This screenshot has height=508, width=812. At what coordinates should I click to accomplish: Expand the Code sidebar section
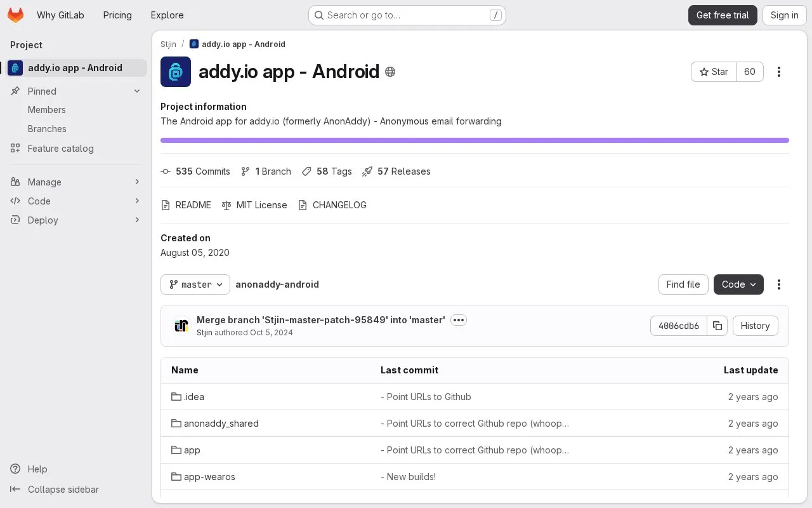point(76,201)
